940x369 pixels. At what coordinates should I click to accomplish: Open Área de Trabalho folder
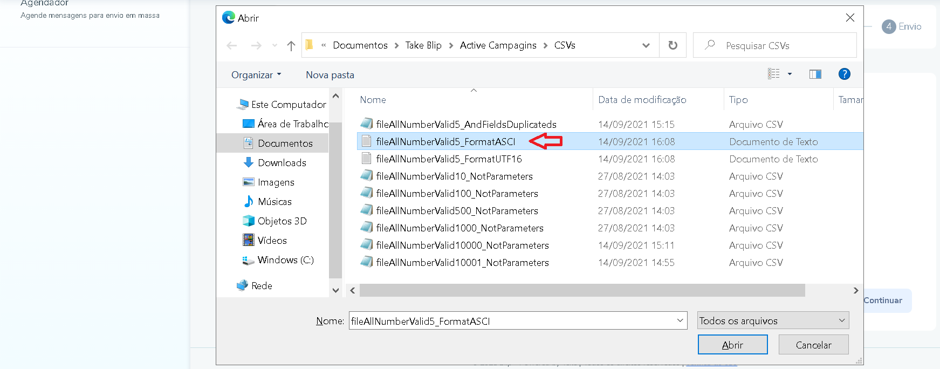pyautogui.click(x=285, y=124)
